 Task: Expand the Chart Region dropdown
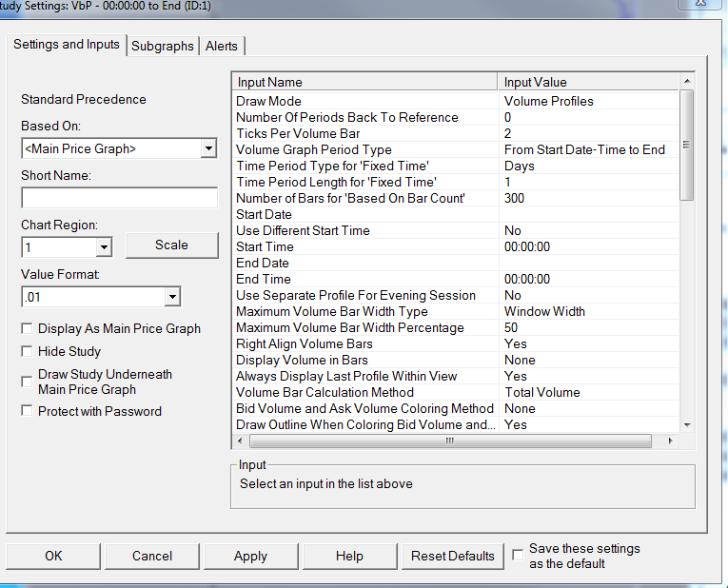[x=104, y=247]
